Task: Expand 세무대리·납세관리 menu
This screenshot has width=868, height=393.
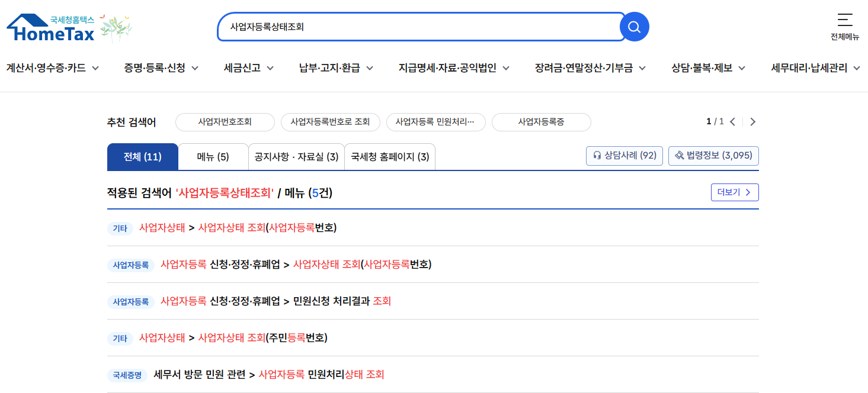Action: pyautogui.click(x=816, y=68)
